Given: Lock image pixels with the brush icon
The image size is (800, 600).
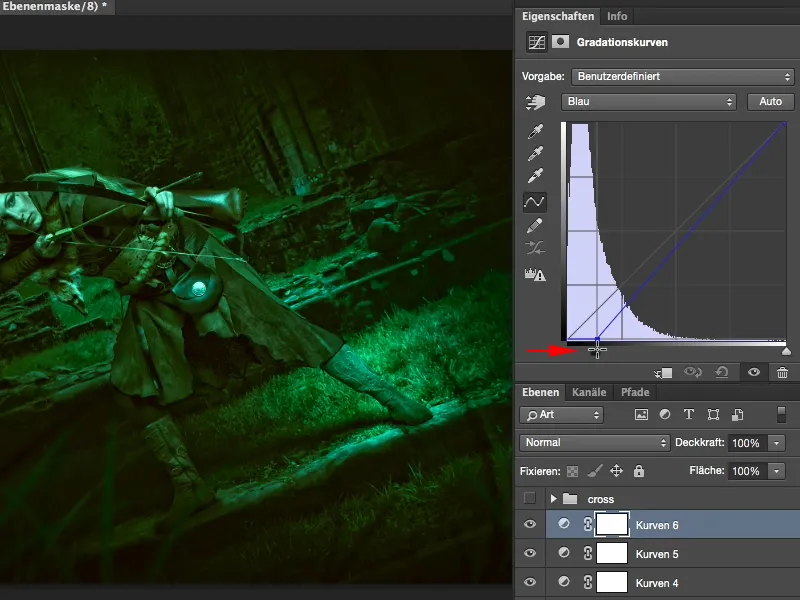Looking at the screenshot, I should [594, 471].
